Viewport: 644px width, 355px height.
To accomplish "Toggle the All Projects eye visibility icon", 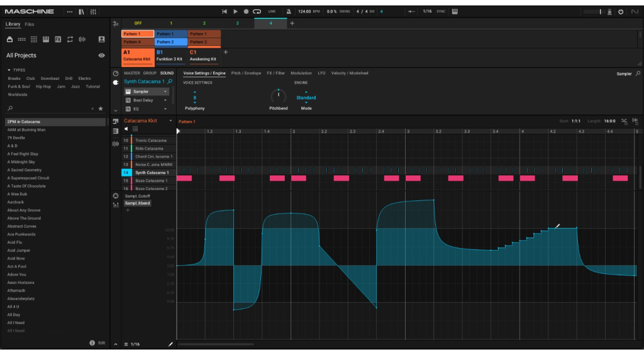I will [101, 55].
